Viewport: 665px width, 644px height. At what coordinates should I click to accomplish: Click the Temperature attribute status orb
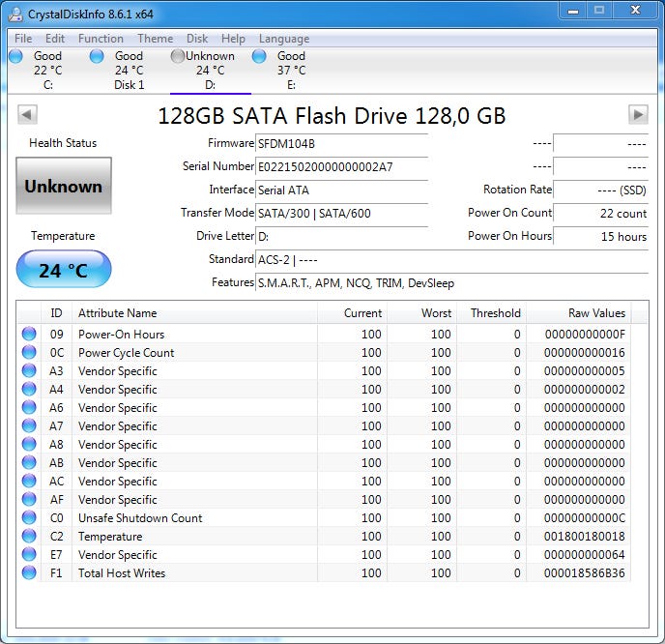pos(29,537)
